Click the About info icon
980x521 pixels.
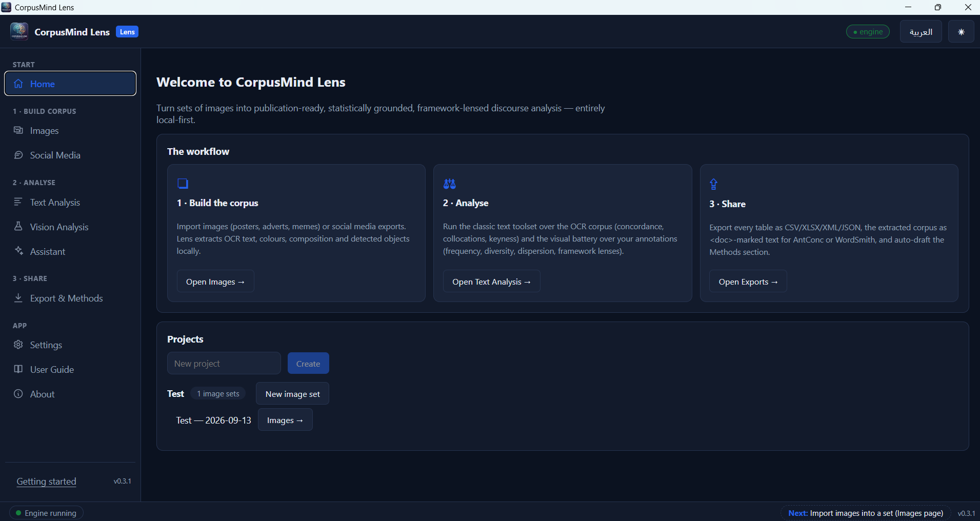pyautogui.click(x=18, y=394)
